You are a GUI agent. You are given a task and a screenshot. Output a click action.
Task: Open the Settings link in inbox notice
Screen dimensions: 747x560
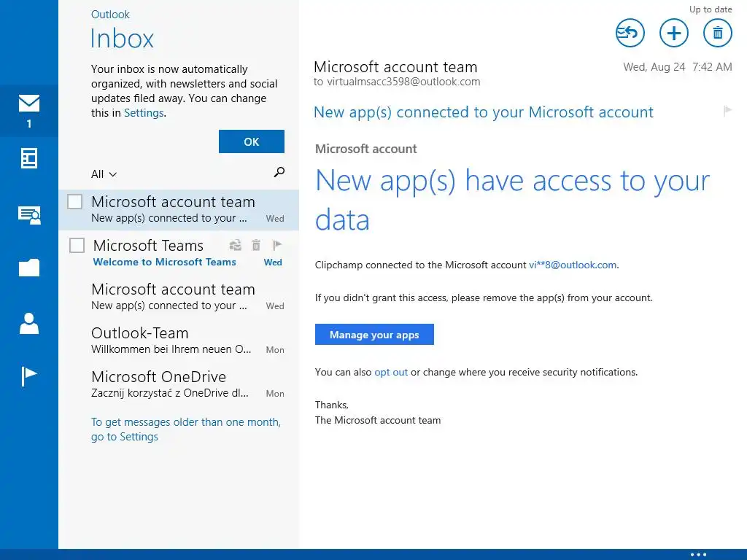pyautogui.click(x=144, y=113)
